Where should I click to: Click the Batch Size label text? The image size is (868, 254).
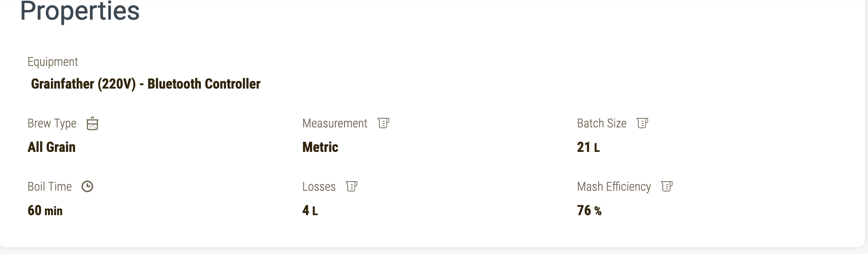[x=602, y=124]
